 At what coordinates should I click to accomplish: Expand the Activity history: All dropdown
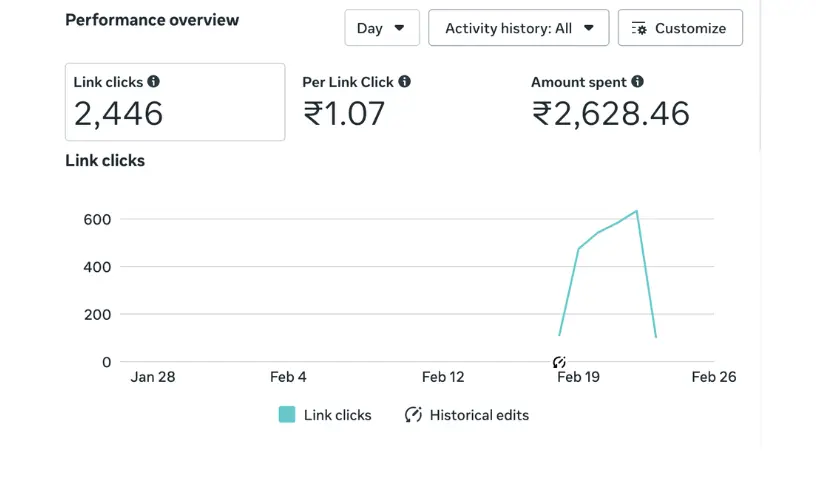(x=518, y=28)
